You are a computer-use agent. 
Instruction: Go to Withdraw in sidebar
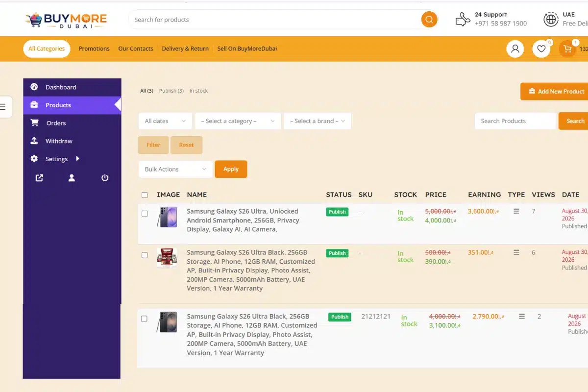[x=72, y=141]
